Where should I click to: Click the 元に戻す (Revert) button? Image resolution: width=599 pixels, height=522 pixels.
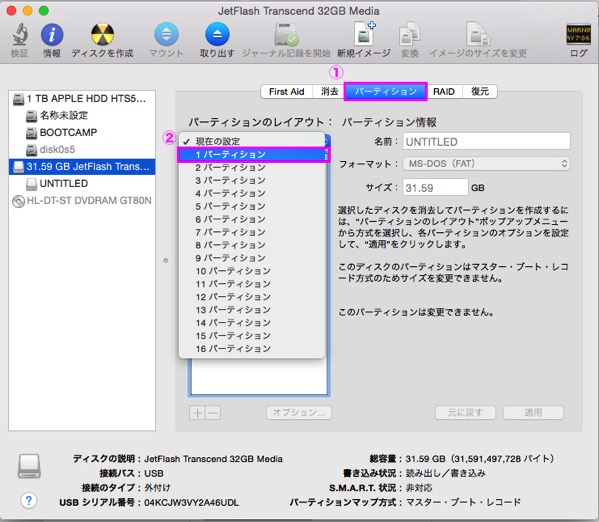coord(465,413)
